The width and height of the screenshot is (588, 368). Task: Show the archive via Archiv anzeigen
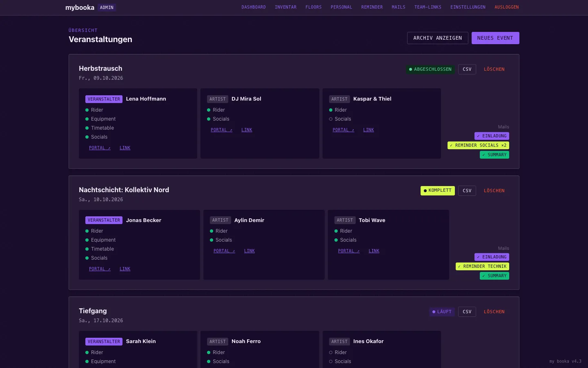(x=438, y=38)
